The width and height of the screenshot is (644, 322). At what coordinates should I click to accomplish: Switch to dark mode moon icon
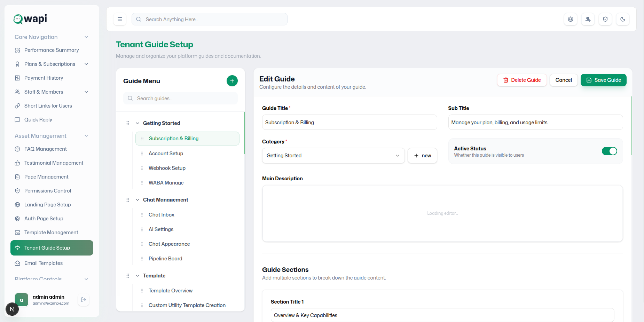tap(623, 19)
